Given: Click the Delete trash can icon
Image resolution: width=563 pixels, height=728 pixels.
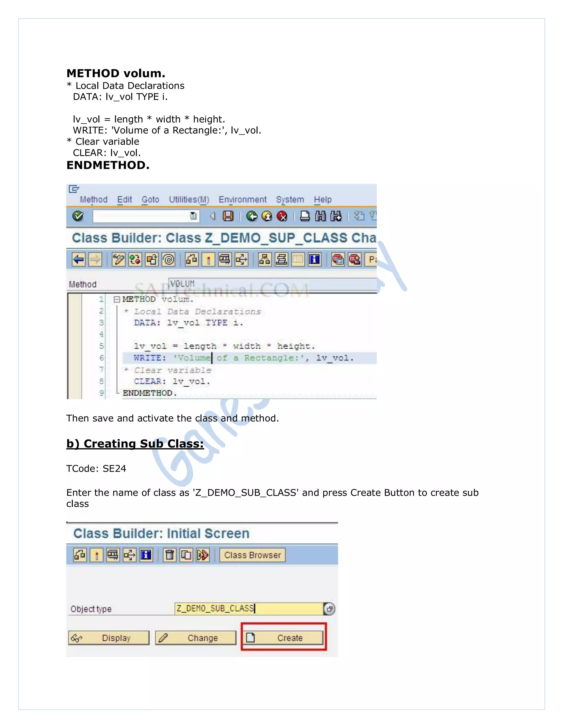Looking at the screenshot, I should (170, 555).
